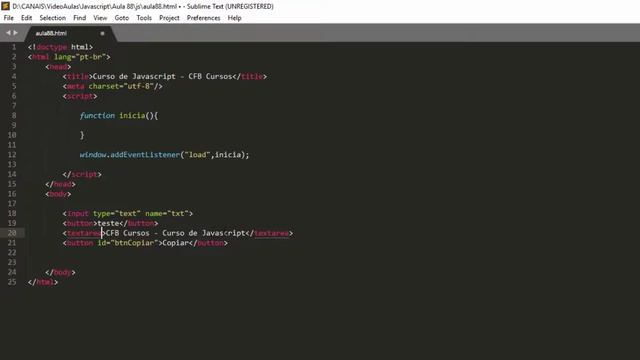Click 'addEventListener' on line 12

[x=145, y=155]
